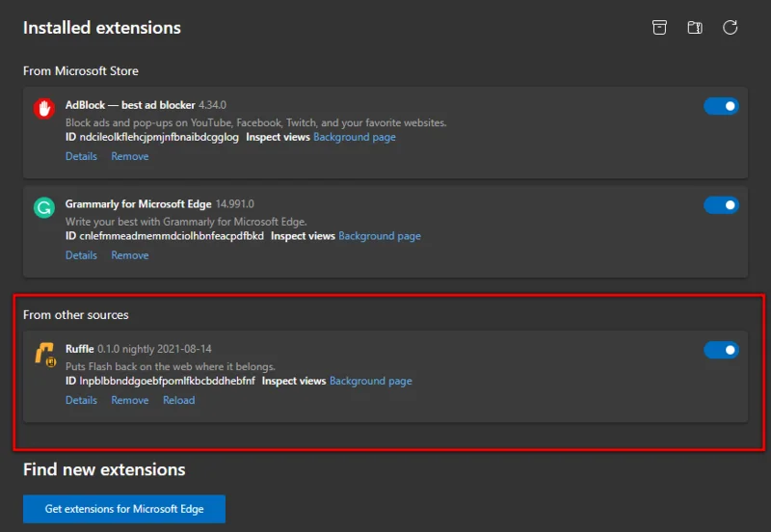The image size is (771, 532).
Task: Click Get extensions for Microsoft Edge button
Action: (x=124, y=509)
